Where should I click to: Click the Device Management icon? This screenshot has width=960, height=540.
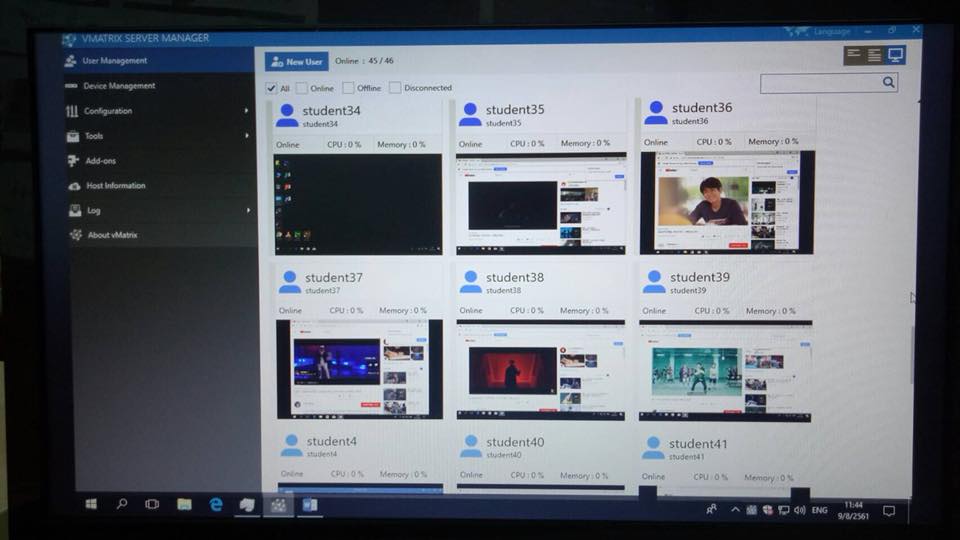(71, 86)
